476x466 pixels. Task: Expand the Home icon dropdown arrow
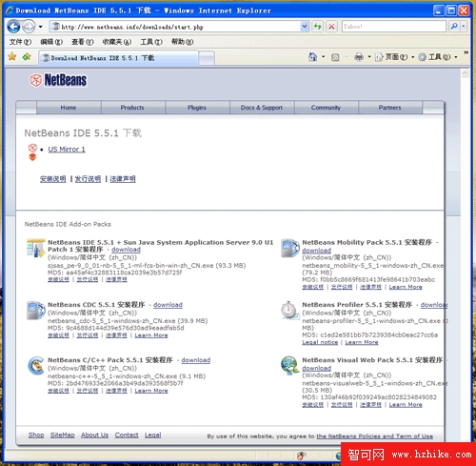click(x=324, y=57)
